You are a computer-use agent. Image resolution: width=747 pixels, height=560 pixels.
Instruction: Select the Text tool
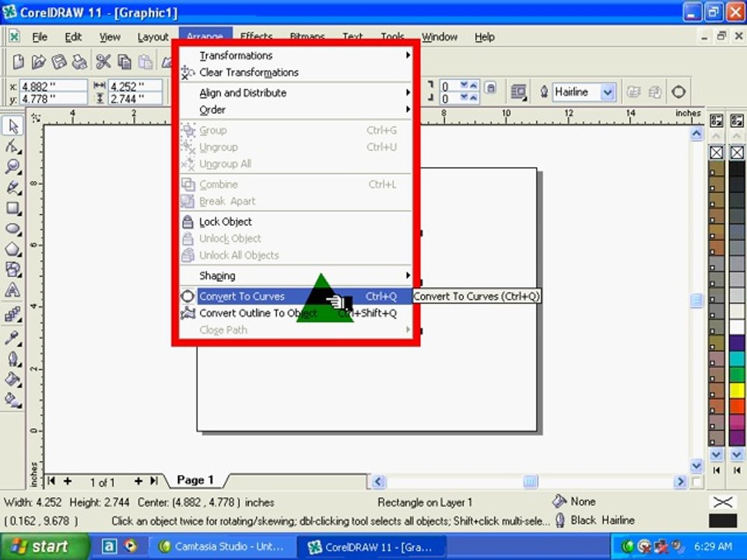[13, 290]
